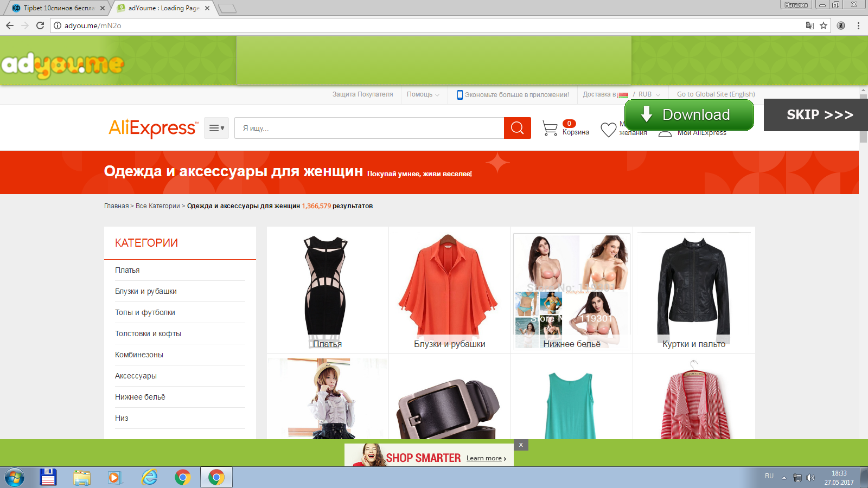
Task: Close the Shop Smarter bottom ad
Action: (521, 445)
